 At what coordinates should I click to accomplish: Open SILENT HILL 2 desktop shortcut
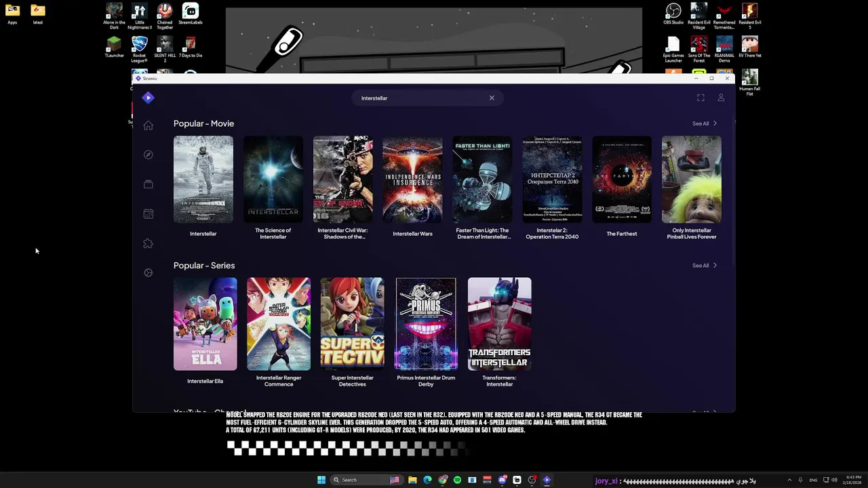tap(165, 49)
